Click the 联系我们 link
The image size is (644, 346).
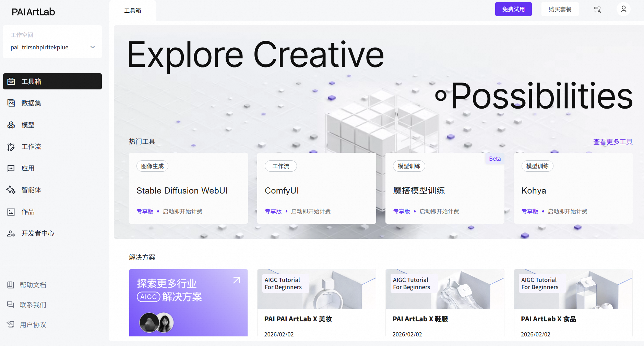pyautogui.click(x=33, y=305)
